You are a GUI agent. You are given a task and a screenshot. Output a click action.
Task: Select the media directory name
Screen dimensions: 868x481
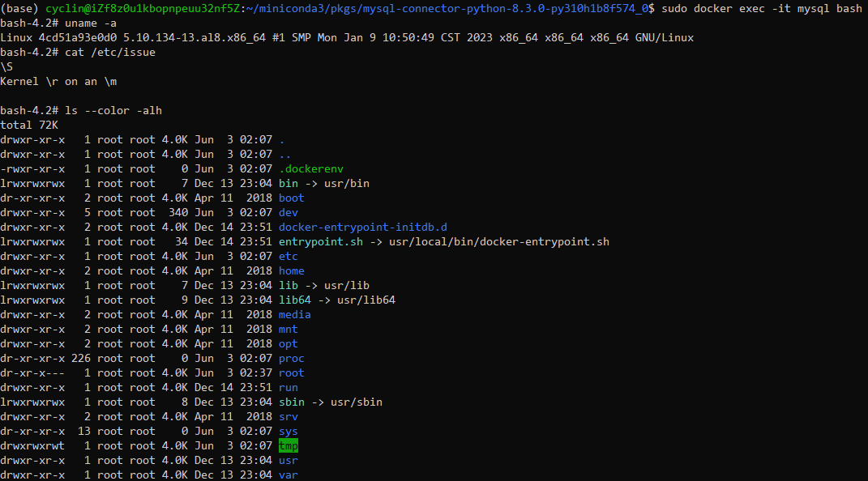(294, 314)
